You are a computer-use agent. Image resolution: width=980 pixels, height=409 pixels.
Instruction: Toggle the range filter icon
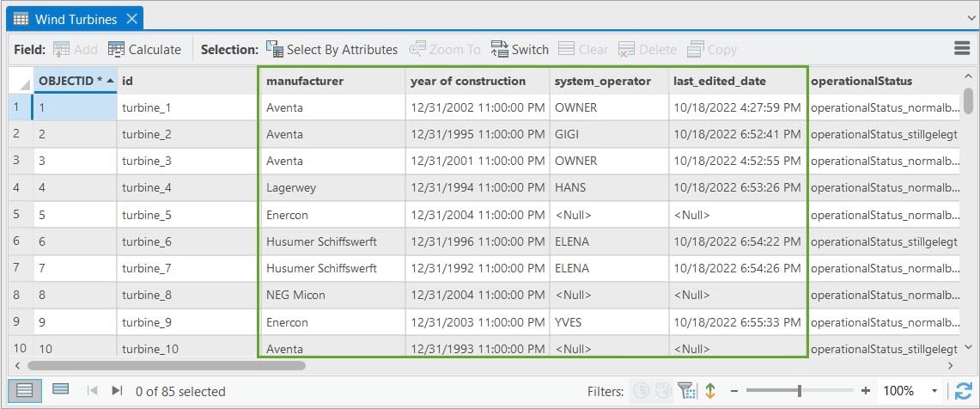664,391
